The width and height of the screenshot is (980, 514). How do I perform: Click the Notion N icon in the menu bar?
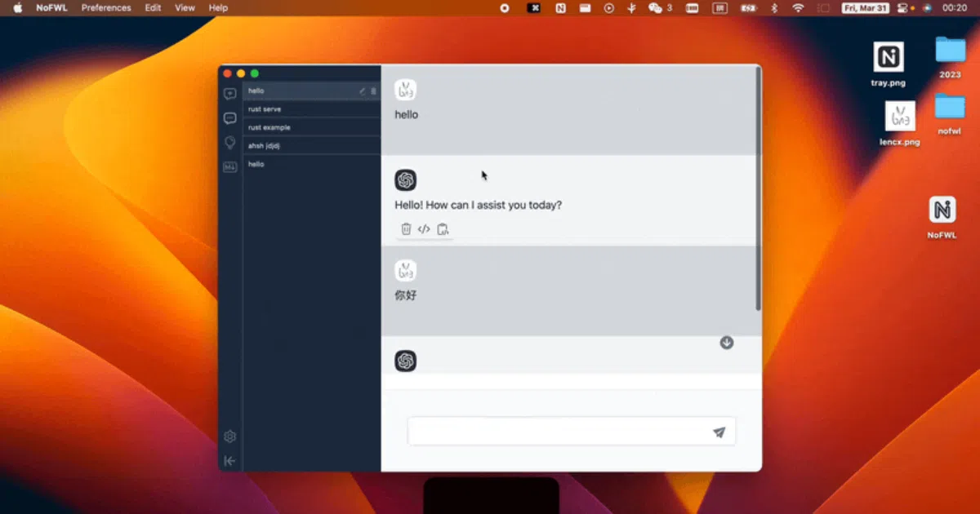pos(560,7)
